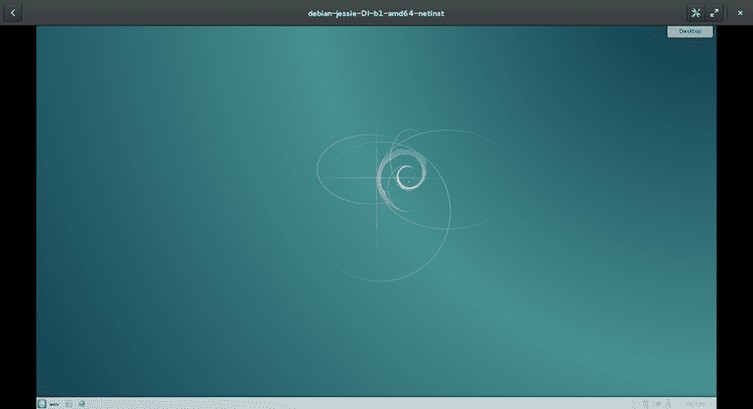Open the virtual machine properties wrench icon
The width and height of the screenshot is (753, 409).
pos(696,13)
